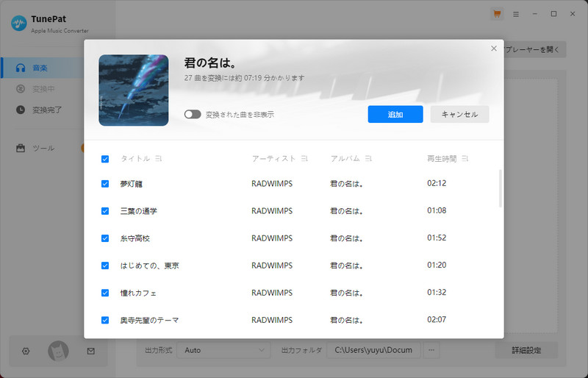Sort by タイトル column icon
Image resolution: width=588 pixels, height=378 pixels.
point(158,159)
